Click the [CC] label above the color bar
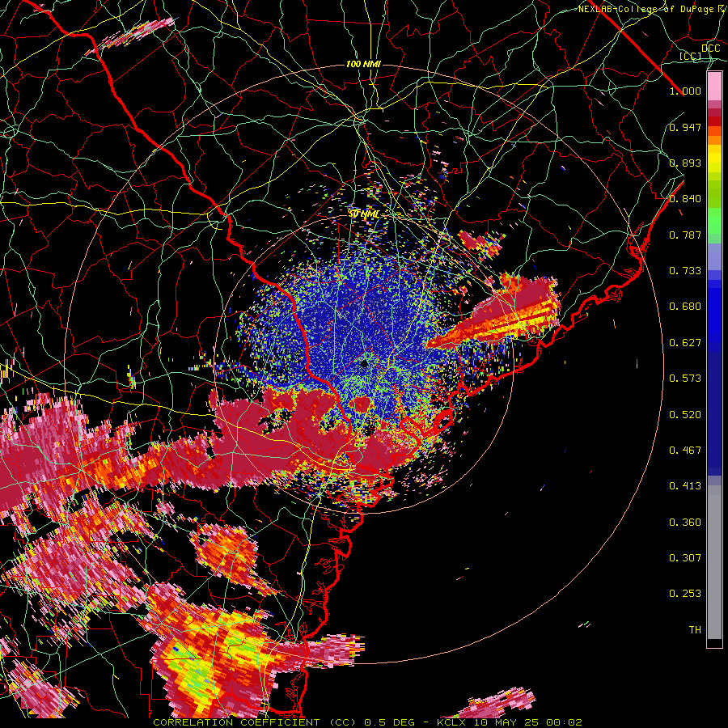Screen dimensions: 728x728 (x=691, y=56)
